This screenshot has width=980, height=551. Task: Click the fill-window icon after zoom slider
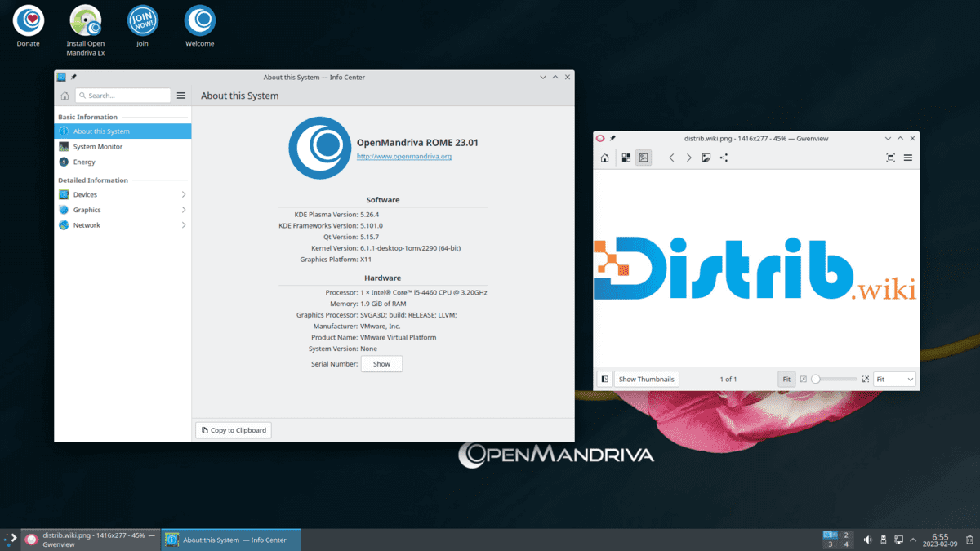point(866,379)
